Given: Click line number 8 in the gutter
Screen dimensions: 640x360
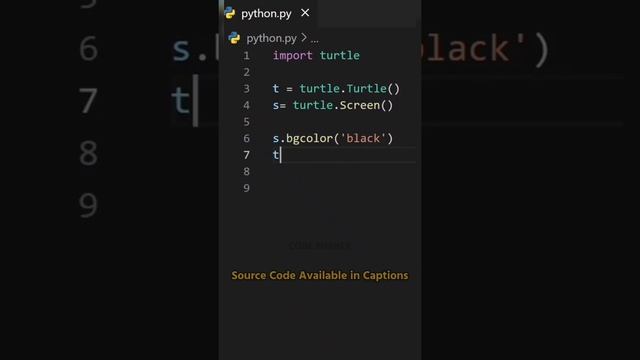Looking at the screenshot, I should (x=247, y=171).
